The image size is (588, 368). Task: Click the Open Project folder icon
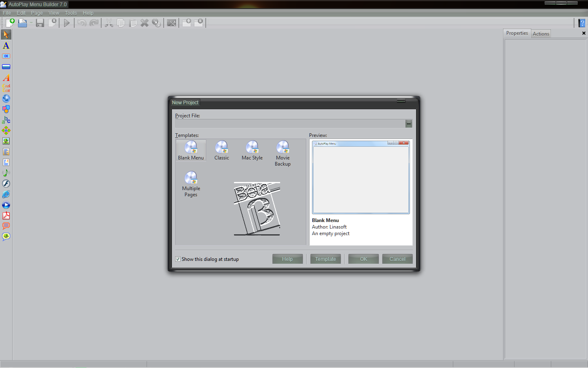point(22,23)
